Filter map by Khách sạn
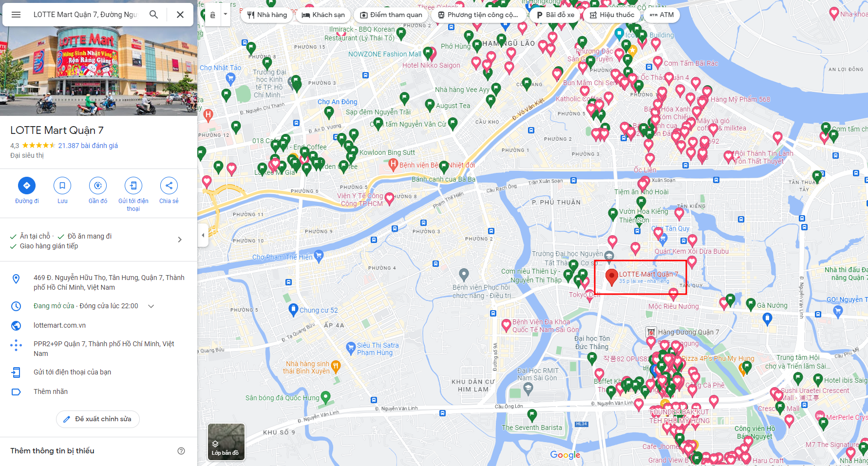This screenshot has height=466, width=868. coord(323,15)
